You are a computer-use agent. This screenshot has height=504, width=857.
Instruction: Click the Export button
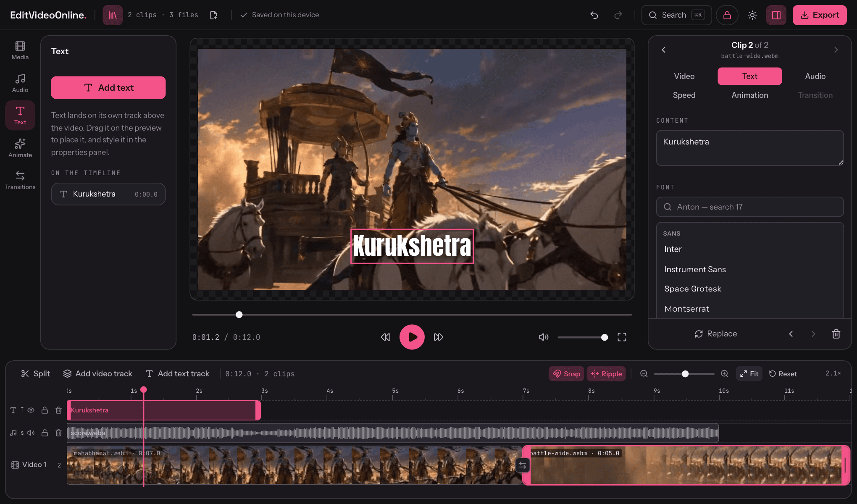click(x=819, y=15)
